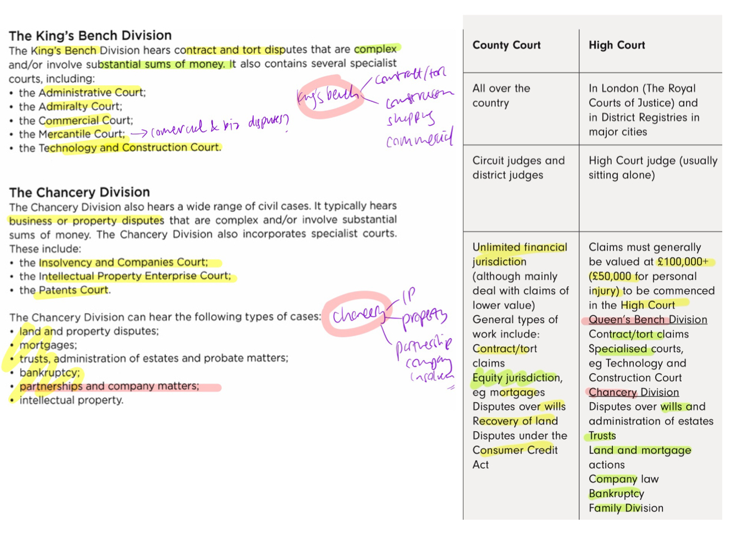Click 'the Technology and Construction Court.' bullet
This screenshot has height=560, width=729.
pos(120,148)
